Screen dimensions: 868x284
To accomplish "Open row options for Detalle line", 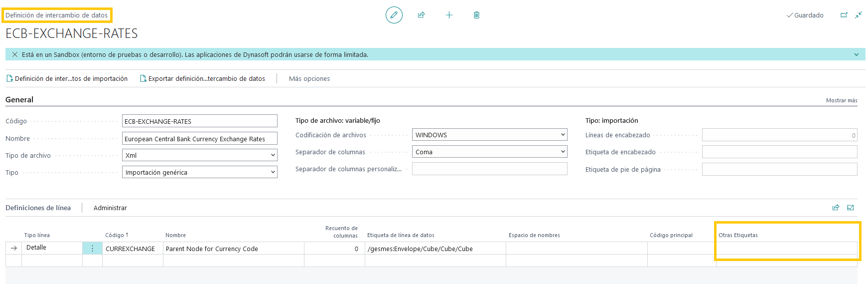I will click(92, 248).
